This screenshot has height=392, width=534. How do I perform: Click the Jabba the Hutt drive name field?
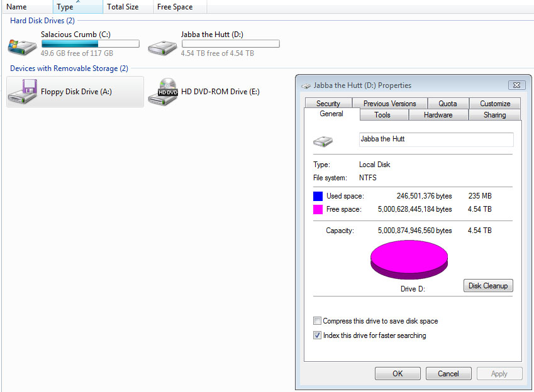point(437,139)
